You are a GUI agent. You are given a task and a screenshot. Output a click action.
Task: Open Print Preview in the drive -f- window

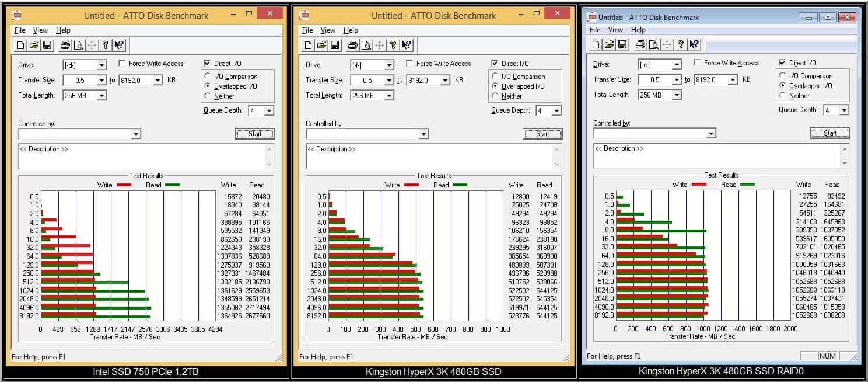click(366, 46)
